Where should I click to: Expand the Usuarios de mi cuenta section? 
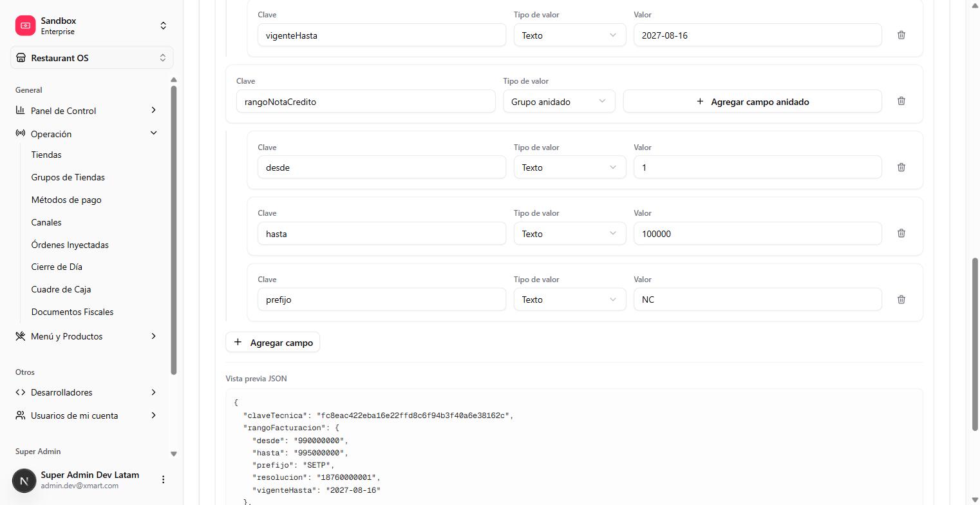(153, 415)
